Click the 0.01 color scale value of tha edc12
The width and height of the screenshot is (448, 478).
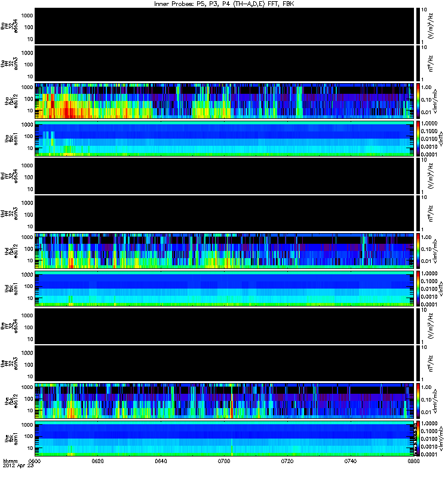pos(426,112)
